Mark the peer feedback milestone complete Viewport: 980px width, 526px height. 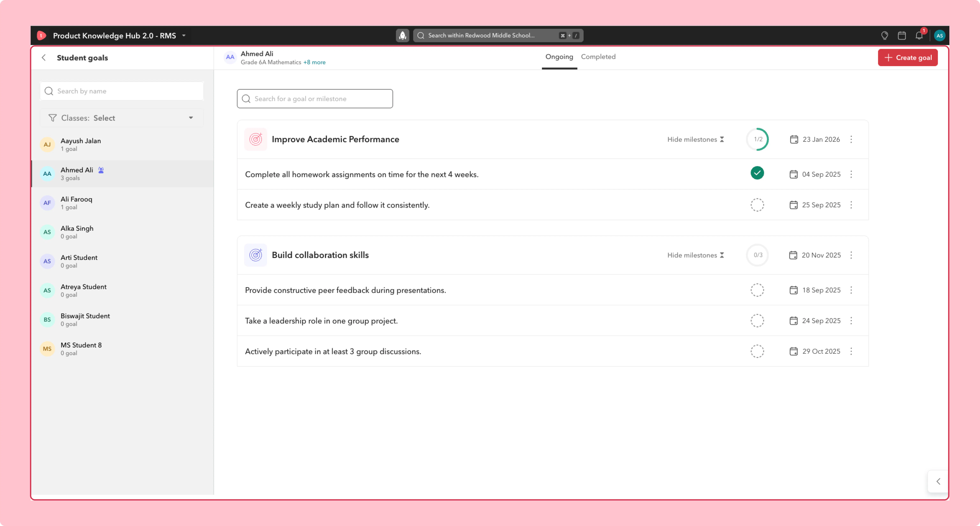click(757, 290)
